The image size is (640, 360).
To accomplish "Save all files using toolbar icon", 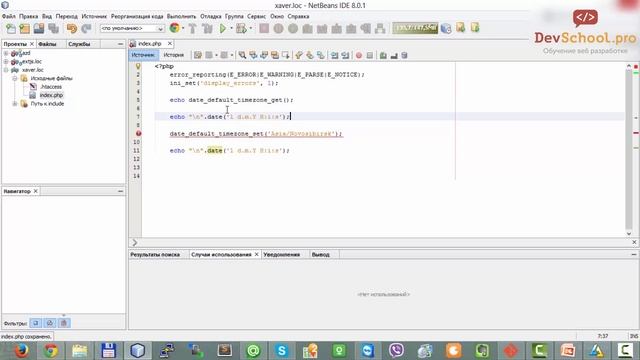I will [x=53, y=29].
